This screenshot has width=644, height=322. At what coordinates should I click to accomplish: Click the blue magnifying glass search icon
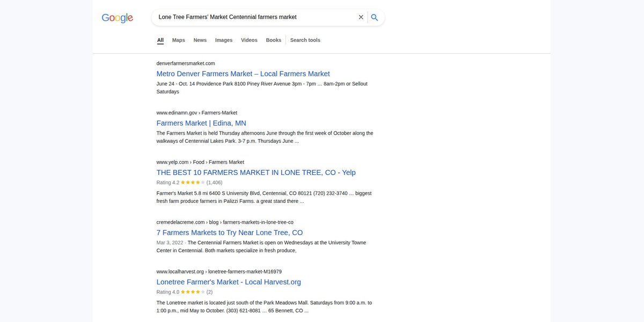pyautogui.click(x=375, y=17)
